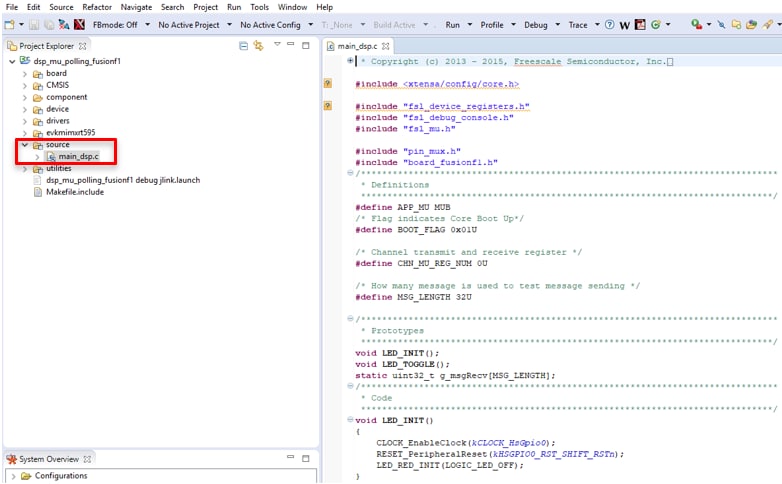Click the Debug toolbar button
The height and width of the screenshot is (484, 782).
click(x=536, y=24)
